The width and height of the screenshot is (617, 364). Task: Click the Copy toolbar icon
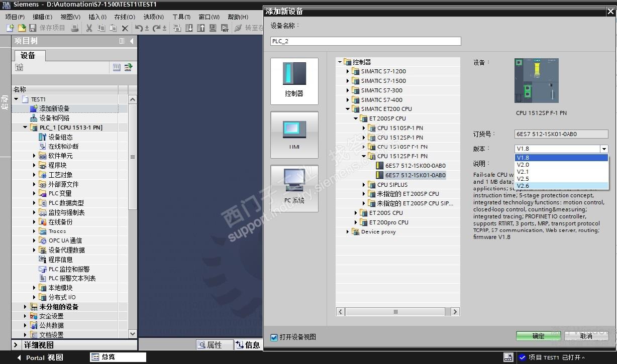(x=101, y=28)
